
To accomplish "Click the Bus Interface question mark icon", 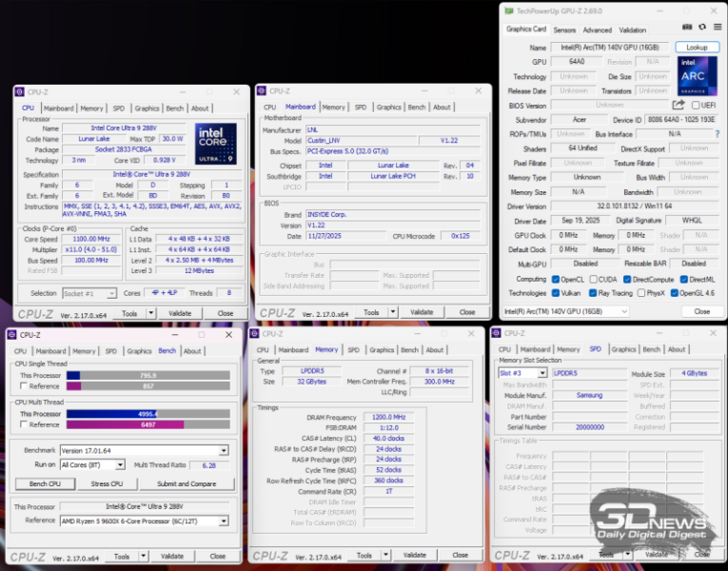I will (x=718, y=134).
